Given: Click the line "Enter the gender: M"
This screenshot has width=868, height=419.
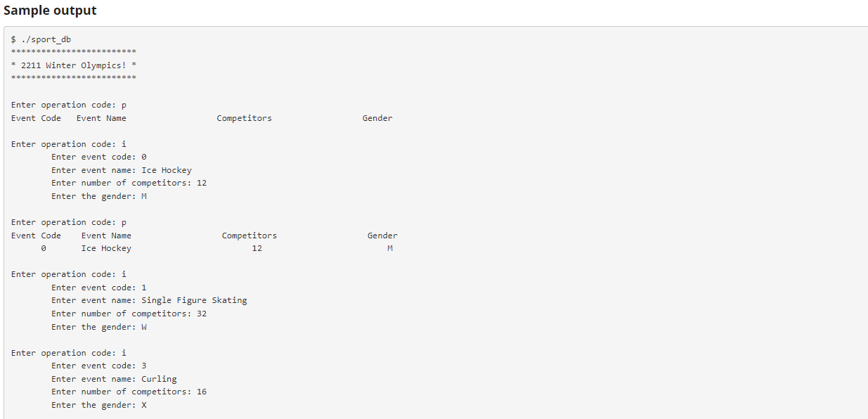Looking at the screenshot, I should click(x=99, y=196).
